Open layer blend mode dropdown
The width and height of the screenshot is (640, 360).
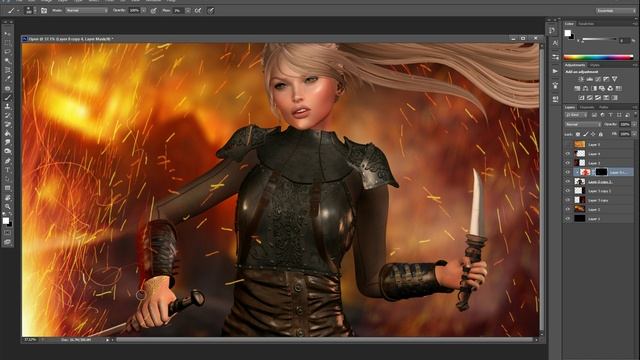click(583, 124)
